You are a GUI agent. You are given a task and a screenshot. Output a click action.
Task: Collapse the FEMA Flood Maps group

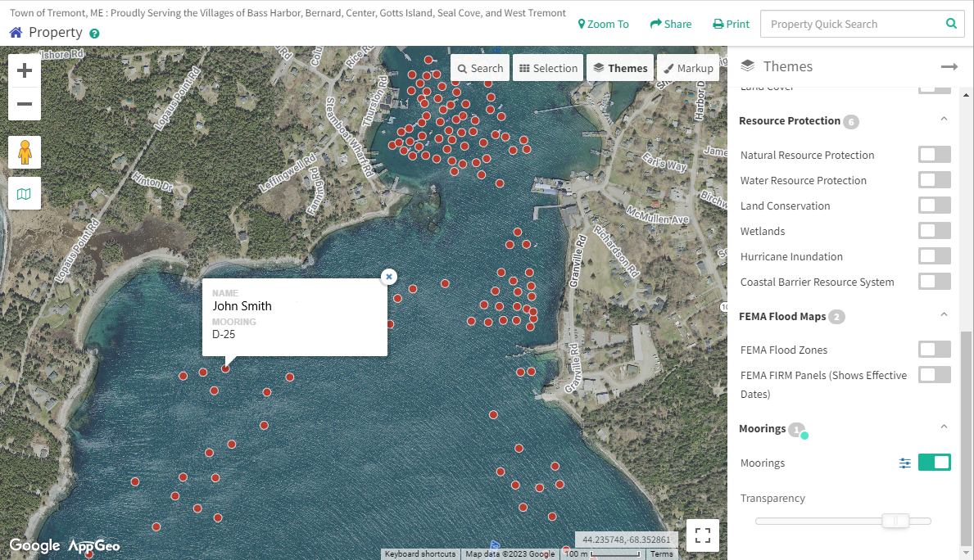[x=944, y=314]
